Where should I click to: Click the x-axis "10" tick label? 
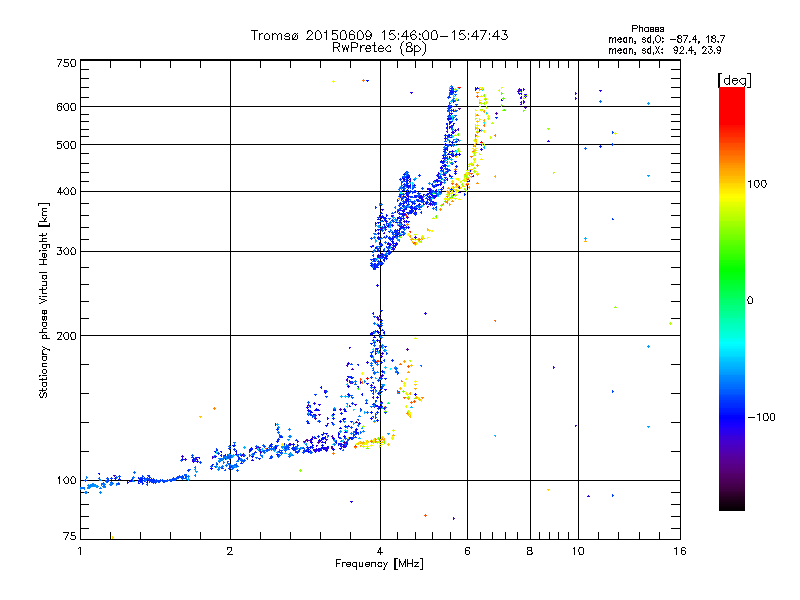tap(578, 551)
